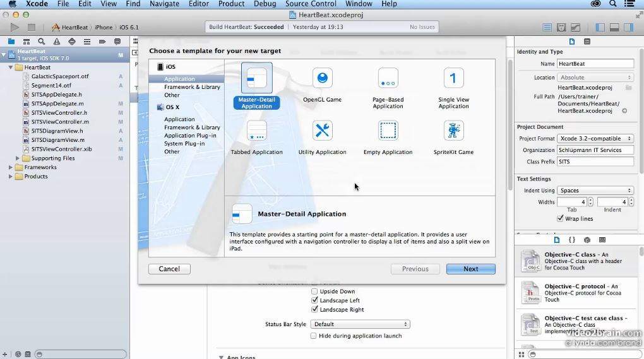Choose the SpriteKit Game template
Viewport: 644px width, 359px height.
point(453,138)
